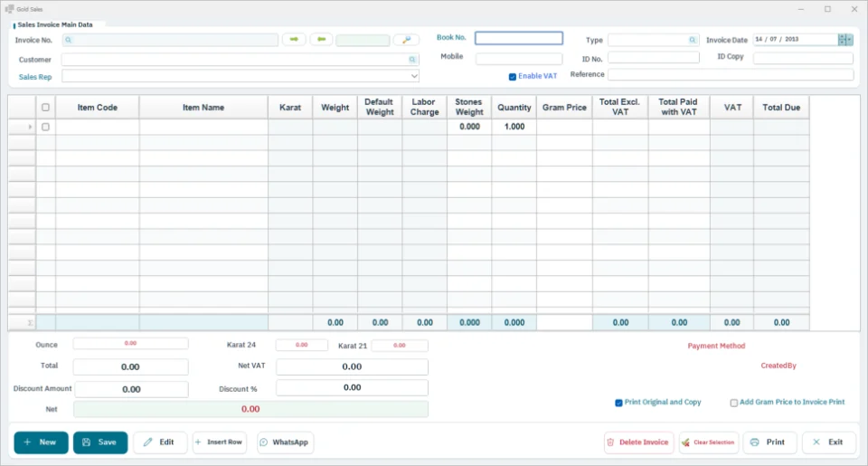
Task: Toggle the Enable VAT checkbox
Action: click(x=513, y=77)
